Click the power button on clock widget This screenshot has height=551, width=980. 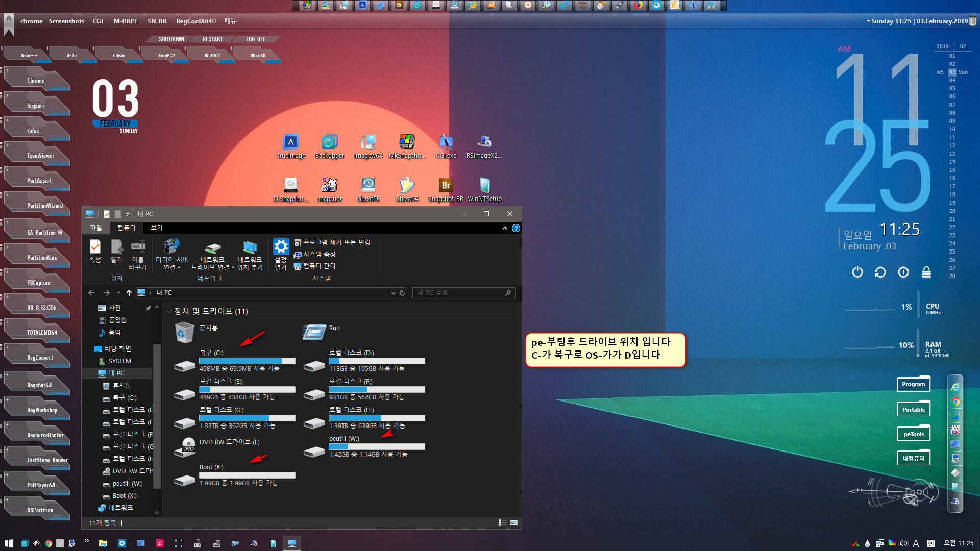coord(857,272)
